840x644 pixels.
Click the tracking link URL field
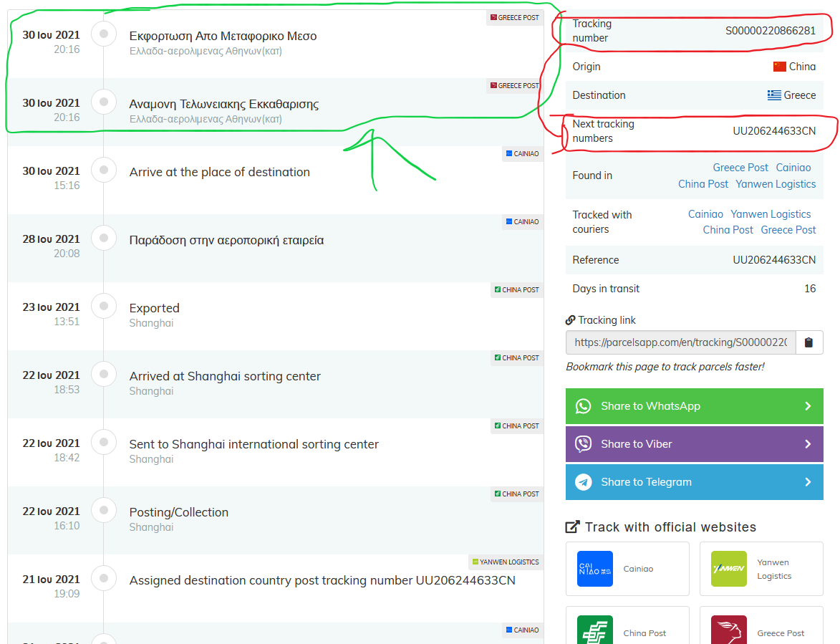(681, 342)
